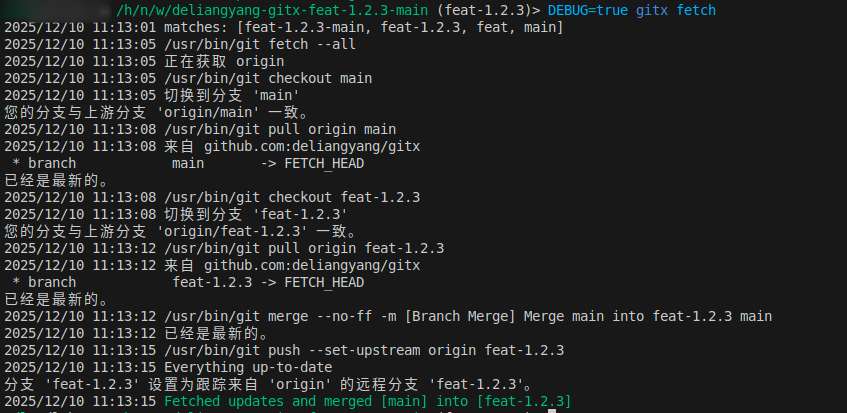
Task: Click the typed 'DEBUG=true gitx fetch' command
Action: [x=631, y=10]
